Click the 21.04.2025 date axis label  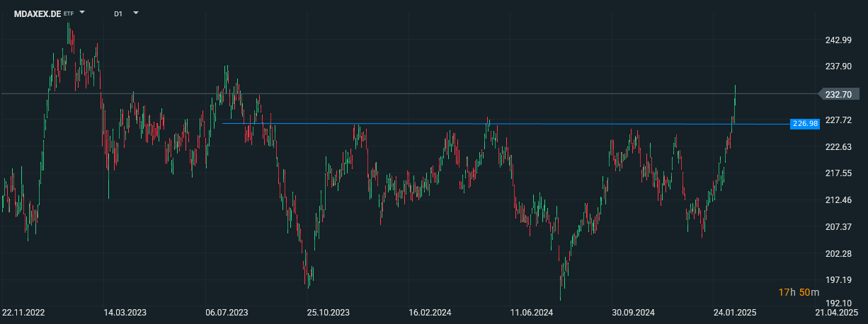pyautogui.click(x=836, y=312)
